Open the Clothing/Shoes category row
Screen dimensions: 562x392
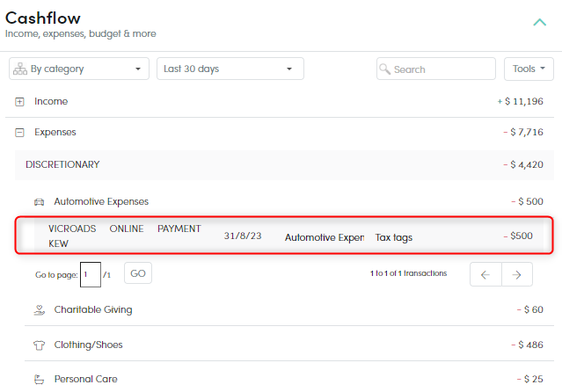[x=289, y=345]
